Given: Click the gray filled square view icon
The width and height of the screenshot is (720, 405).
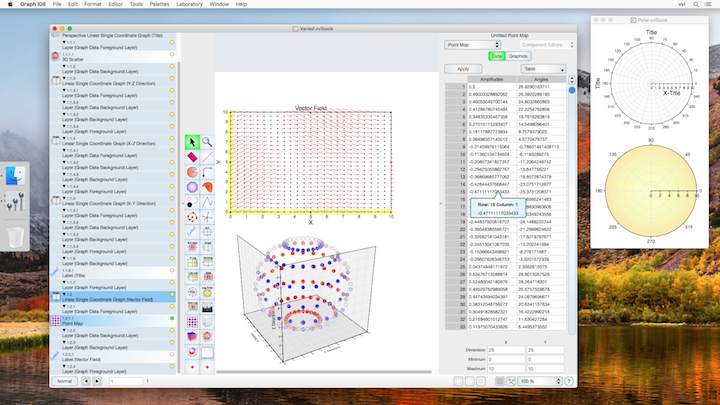Looking at the screenshot, I should (x=500, y=381).
